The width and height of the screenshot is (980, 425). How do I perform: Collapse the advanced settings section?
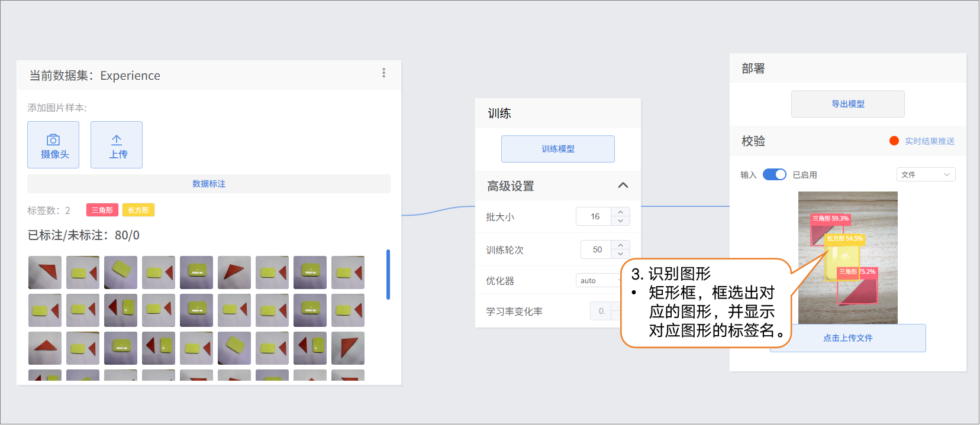pyautogui.click(x=623, y=186)
